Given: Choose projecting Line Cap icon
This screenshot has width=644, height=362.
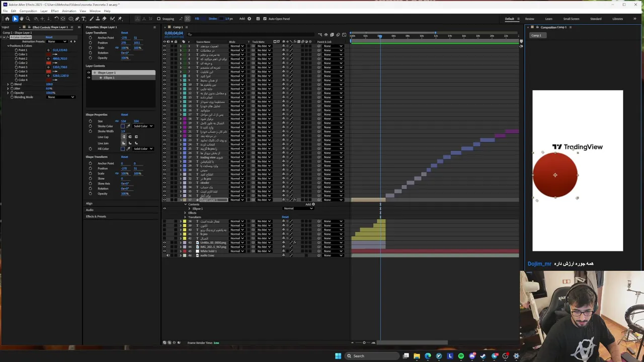Looking at the screenshot, I should pos(136,137).
